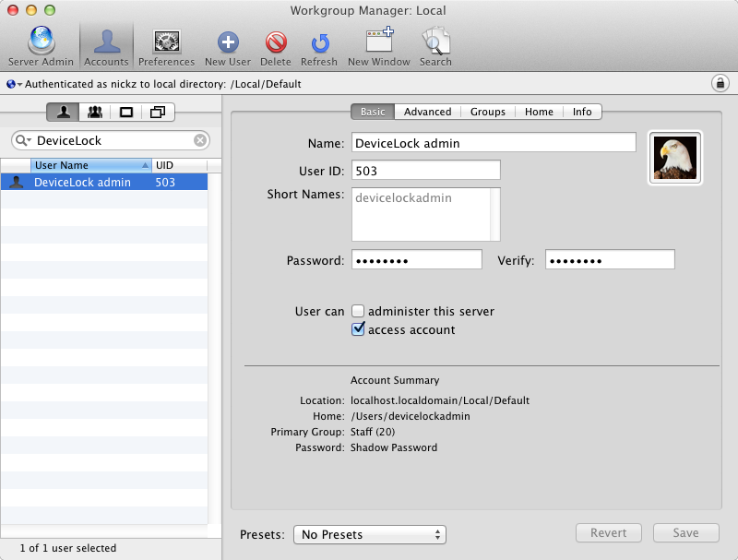Open the Presets dropdown
Screen dimensions: 738x560
point(369,534)
